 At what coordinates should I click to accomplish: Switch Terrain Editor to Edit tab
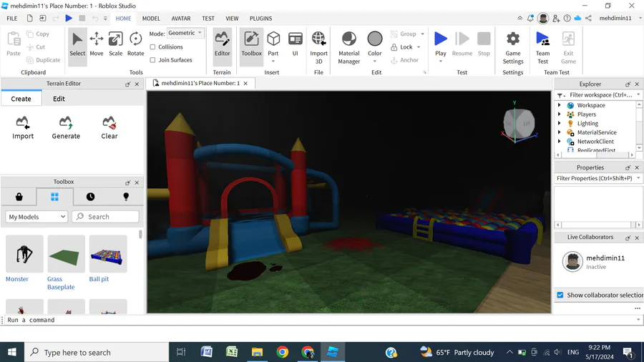pyautogui.click(x=59, y=99)
